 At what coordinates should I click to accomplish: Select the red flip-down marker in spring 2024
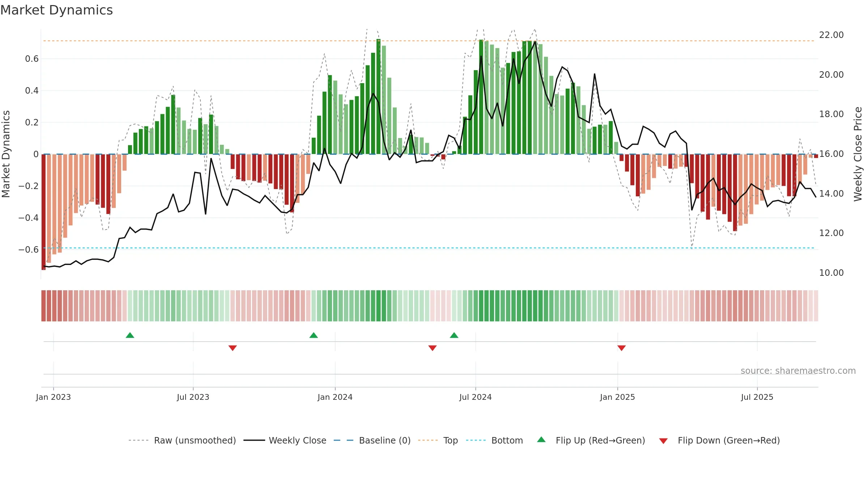(x=433, y=348)
